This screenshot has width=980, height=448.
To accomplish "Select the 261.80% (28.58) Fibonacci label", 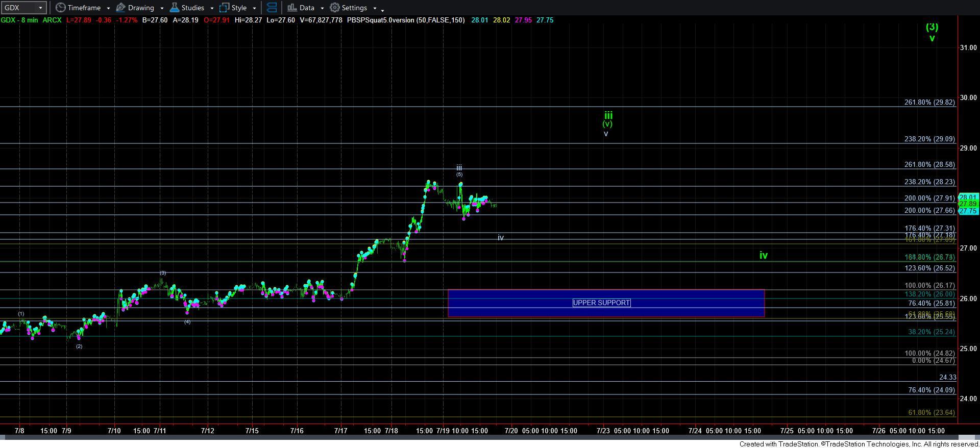I will pos(929,164).
